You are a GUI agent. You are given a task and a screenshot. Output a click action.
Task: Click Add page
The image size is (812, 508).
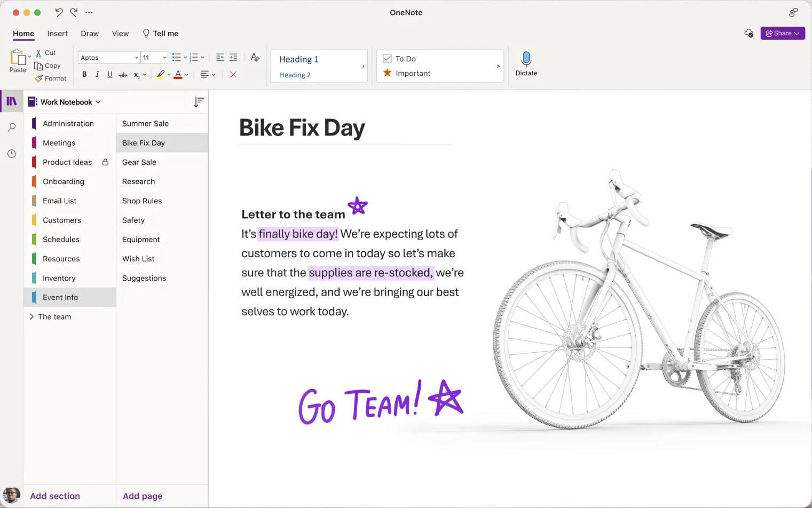pyautogui.click(x=143, y=496)
